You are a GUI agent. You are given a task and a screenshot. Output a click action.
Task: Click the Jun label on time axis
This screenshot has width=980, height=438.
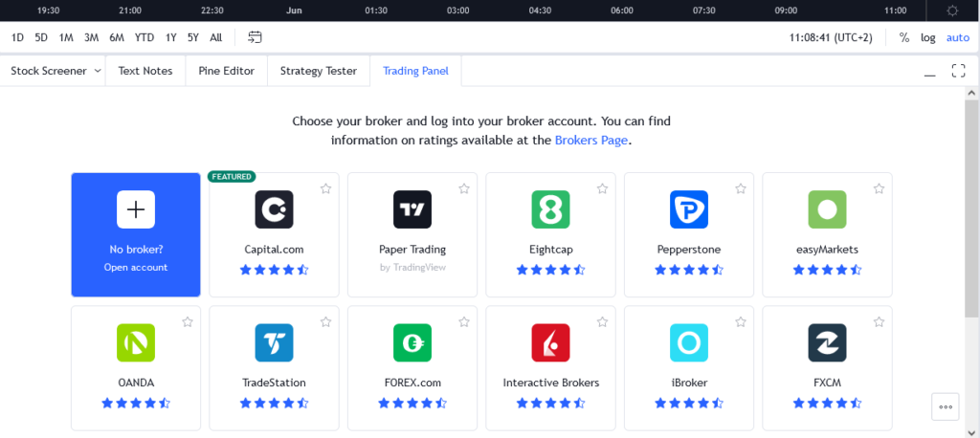[294, 11]
